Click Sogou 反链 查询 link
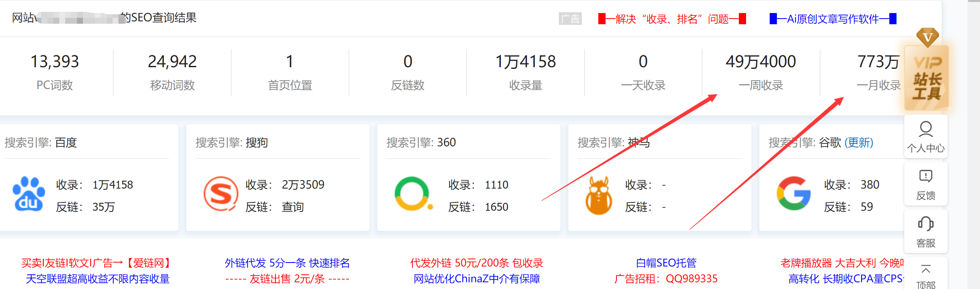 pos(292,207)
